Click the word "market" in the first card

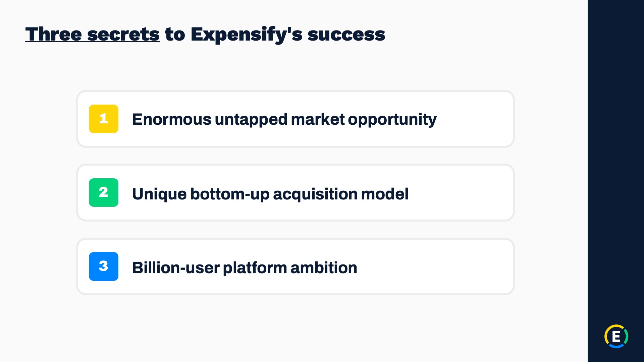click(x=318, y=119)
